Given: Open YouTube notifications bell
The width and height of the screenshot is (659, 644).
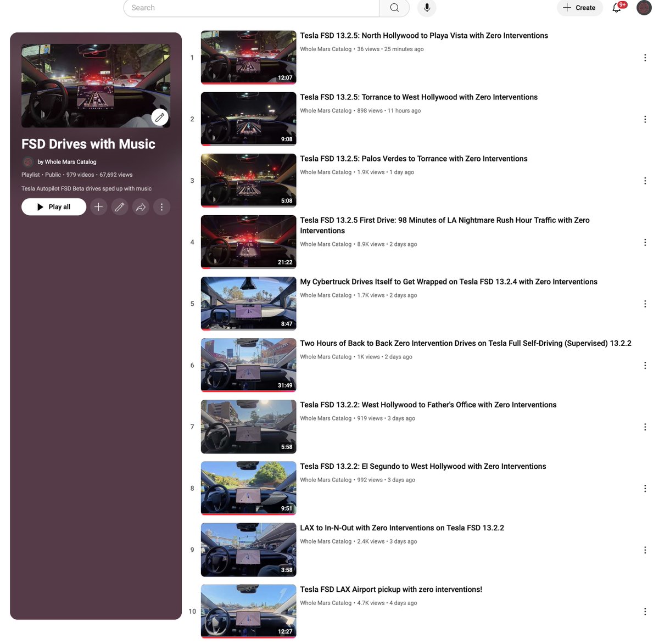Looking at the screenshot, I should (616, 8).
